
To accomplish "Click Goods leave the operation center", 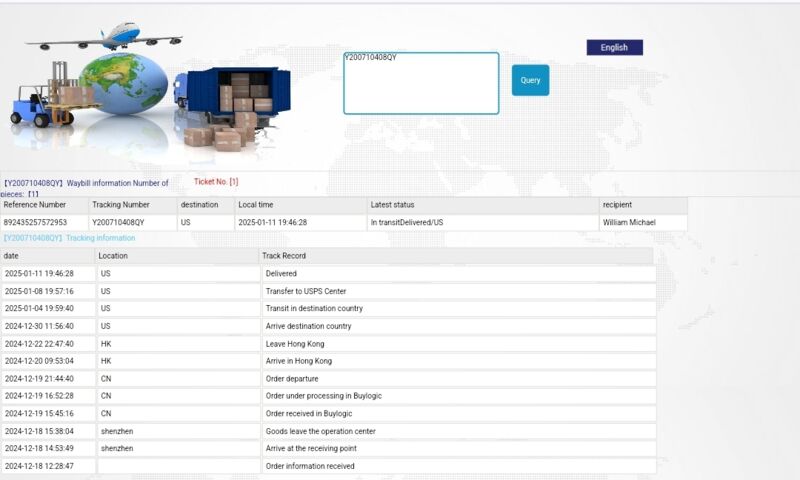I will pyautogui.click(x=320, y=432).
